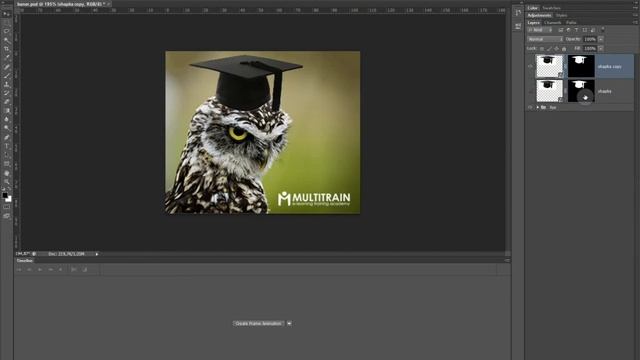Image resolution: width=640 pixels, height=360 pixels.
Task: Select the Clone Stamp tool
Action: click(6, 84)
